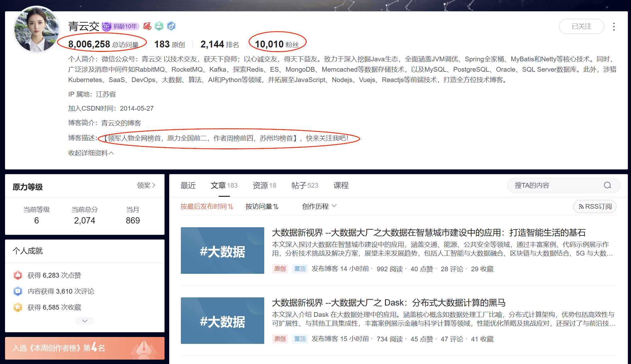This screenshot has width=631, height=364.
Task: Click the green verified-user hexagon badge
Action: coord(159,26)
